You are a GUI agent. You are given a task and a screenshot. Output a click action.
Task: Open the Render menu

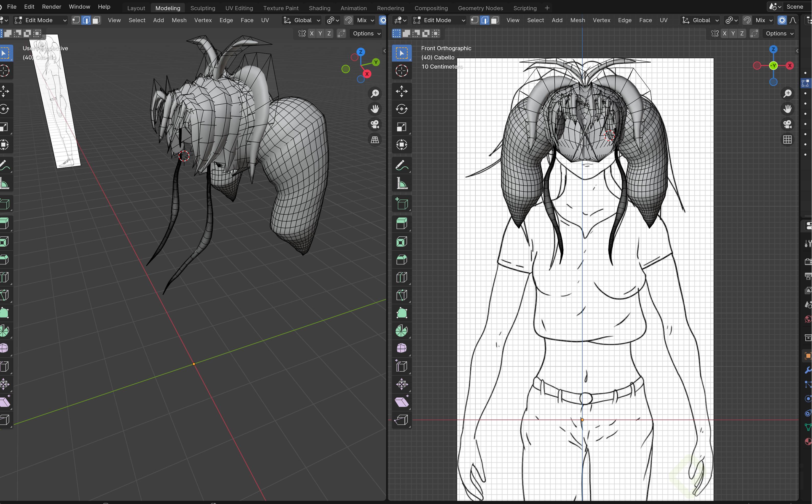coord(51,7)
